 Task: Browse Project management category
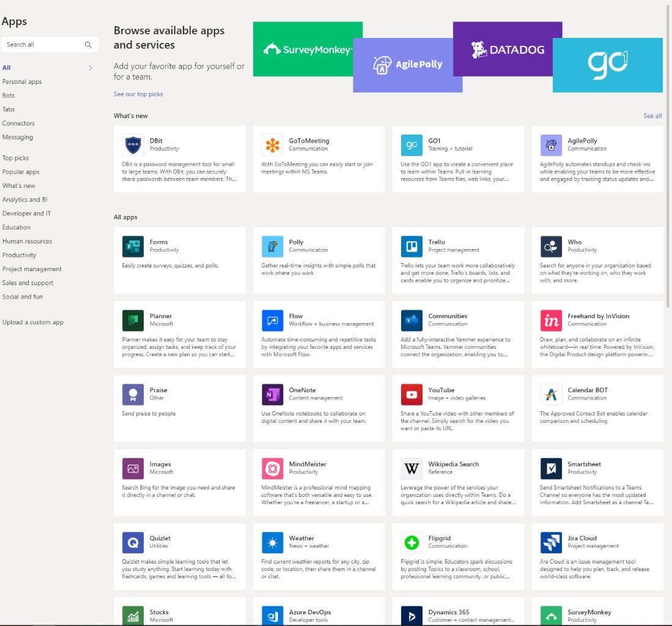(32, 269)
